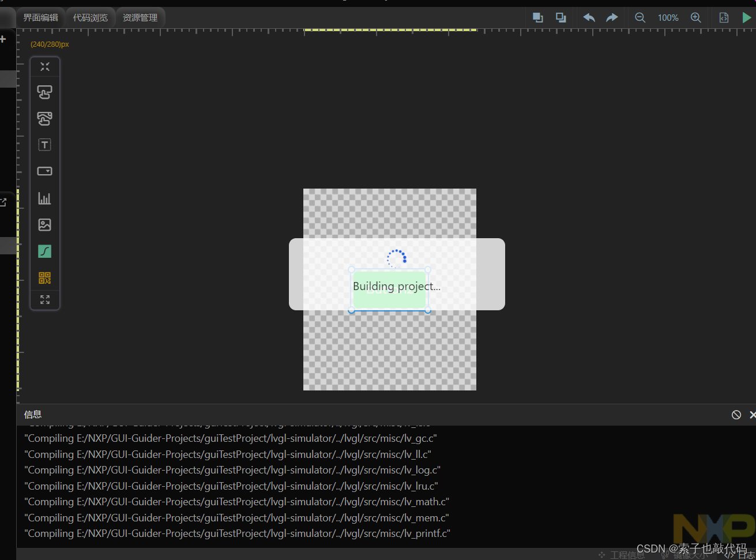Undo the last action

[589, 17]
